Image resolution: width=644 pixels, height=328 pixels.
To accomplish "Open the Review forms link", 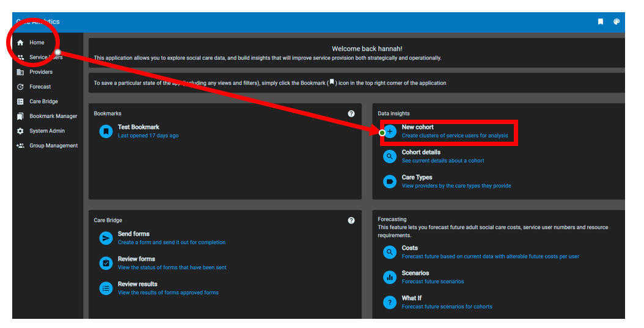I will tap(136, 259).
